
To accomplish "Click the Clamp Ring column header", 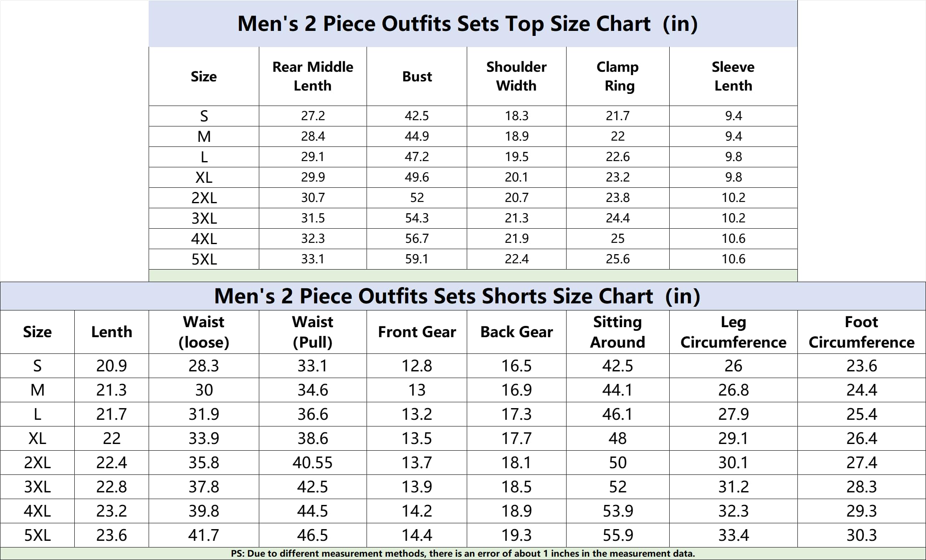I will pyautogui.click(x=617, y=76).
